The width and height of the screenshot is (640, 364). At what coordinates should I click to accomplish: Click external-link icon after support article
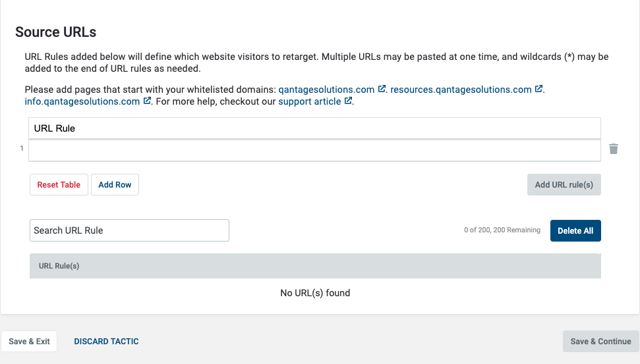[x=348, y=101]
